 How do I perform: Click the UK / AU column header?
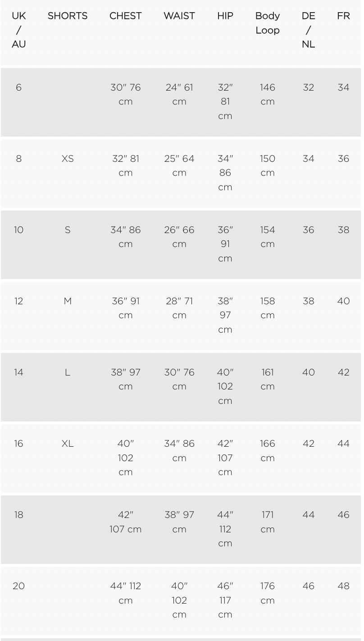(x=19, y=30)
